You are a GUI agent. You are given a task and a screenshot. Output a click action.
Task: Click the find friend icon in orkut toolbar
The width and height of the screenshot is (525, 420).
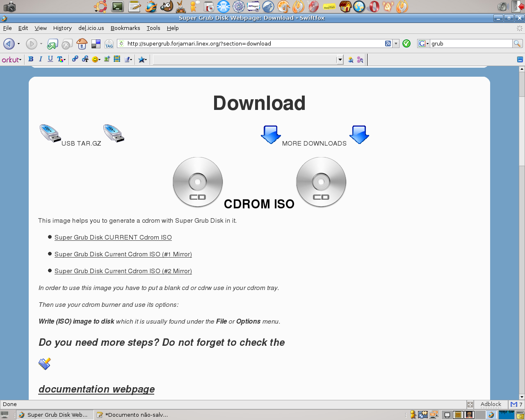pos(351,59)
